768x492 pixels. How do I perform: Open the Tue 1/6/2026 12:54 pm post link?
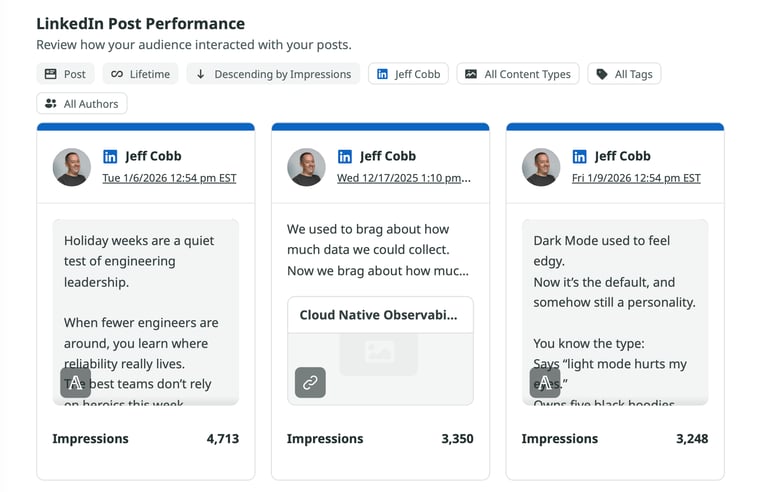169,178
